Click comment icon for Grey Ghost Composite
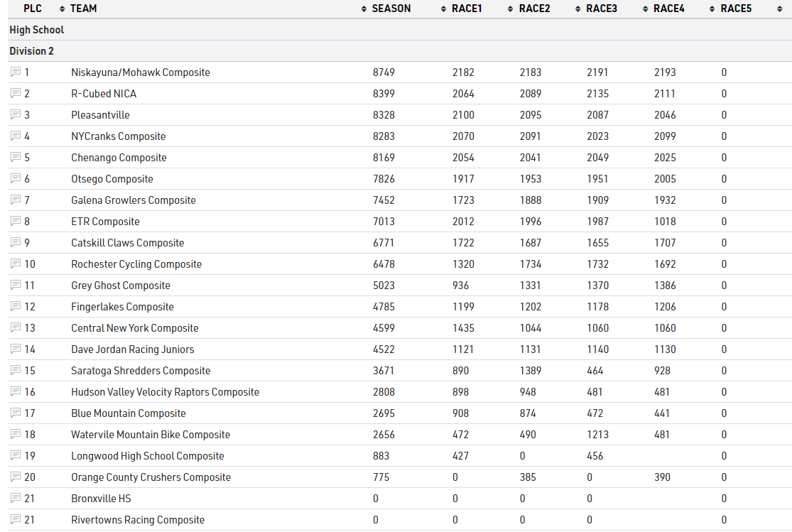Image resolution: width=792 pixels, height=532 pixels. pos(16,285)
